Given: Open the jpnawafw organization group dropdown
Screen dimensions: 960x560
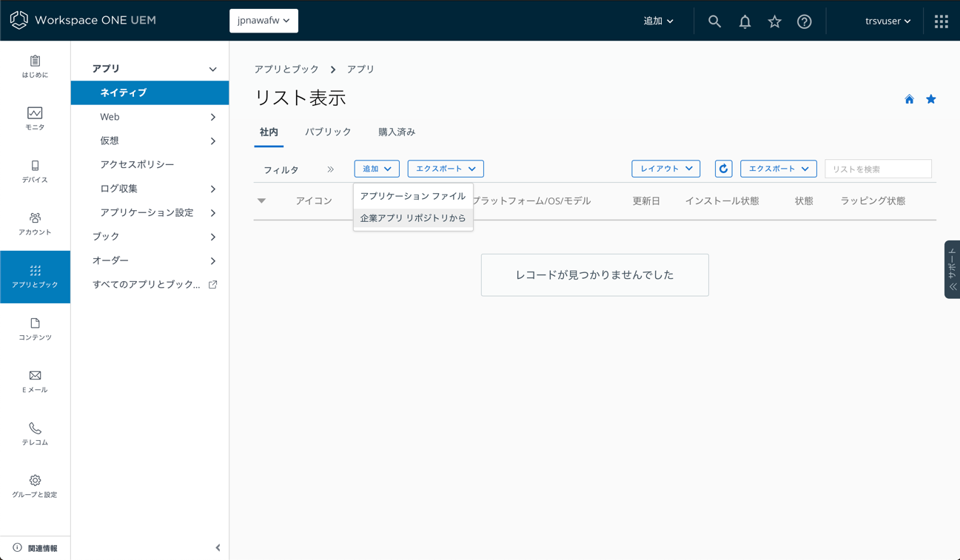Looking at the screenshot, I should (264, 21).
